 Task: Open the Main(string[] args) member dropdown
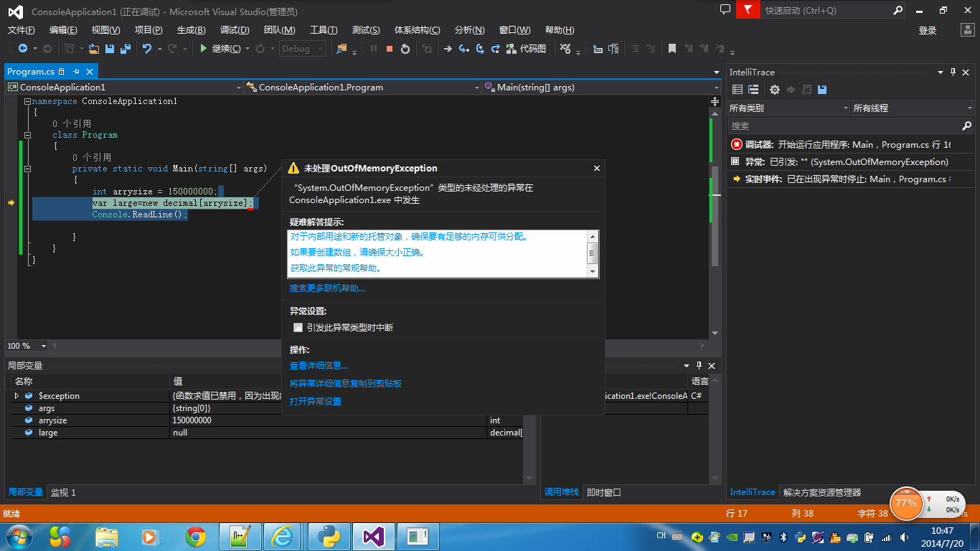pyautogui.click(x=601, y=87)
